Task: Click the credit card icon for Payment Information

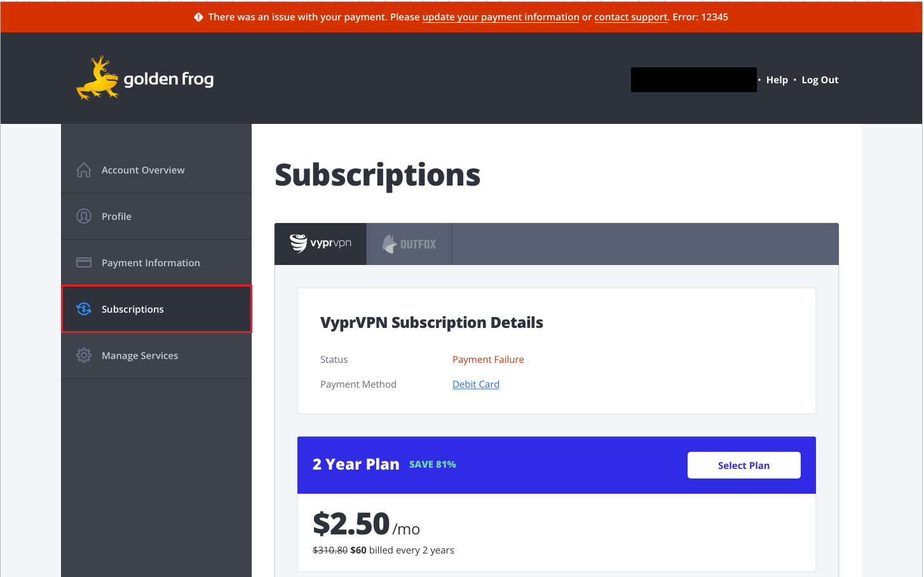Action: tap(83, 262)
